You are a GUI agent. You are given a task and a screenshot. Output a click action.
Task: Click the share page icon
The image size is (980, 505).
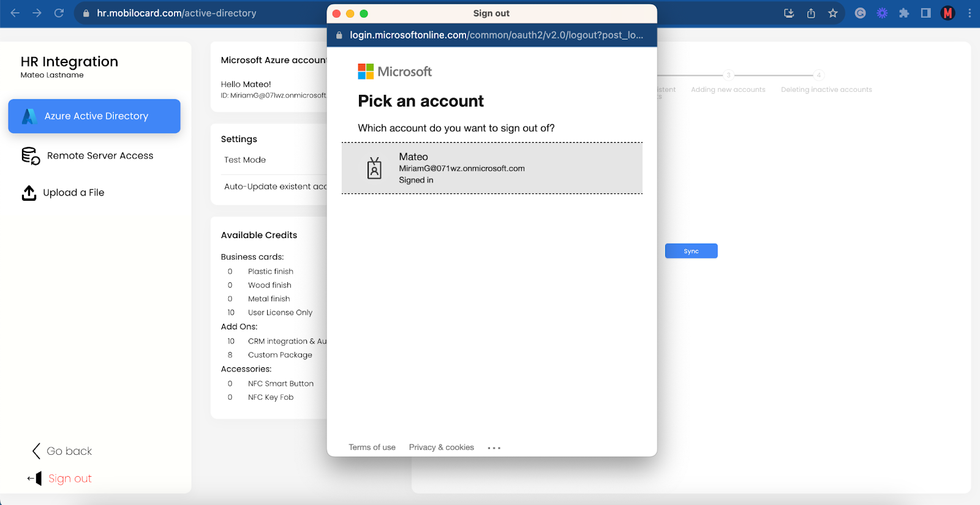811,13
